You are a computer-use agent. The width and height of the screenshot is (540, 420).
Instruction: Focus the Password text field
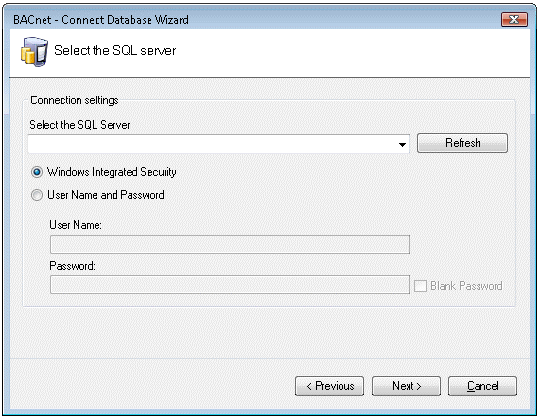pos(230,284)
